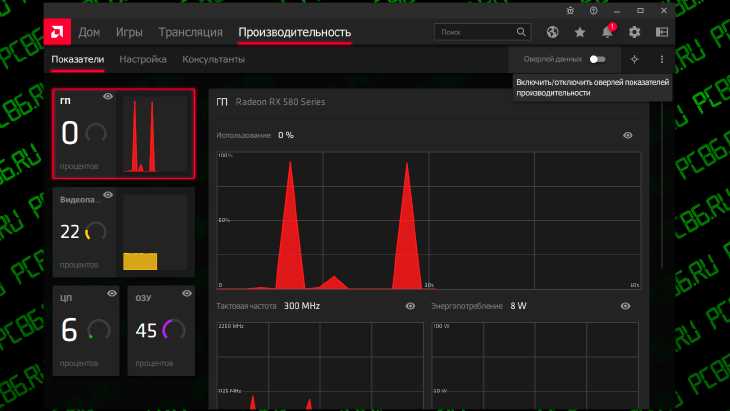Open the Игры tab
This screenshot has width=730, height=411.
pyautogui.click(x=129, y=32)
